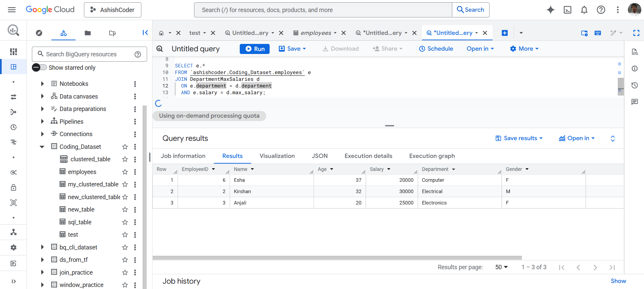Screen dimensions: 644x289
Task: Focus the Search BigQuery resources field
Action: click(x=89, y=54)
